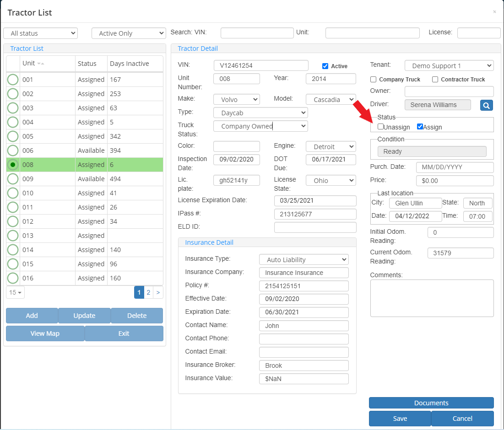Select radio button for unit 009
The width and height of the screenshot is (504, 430).
click(x=13, y=178)
